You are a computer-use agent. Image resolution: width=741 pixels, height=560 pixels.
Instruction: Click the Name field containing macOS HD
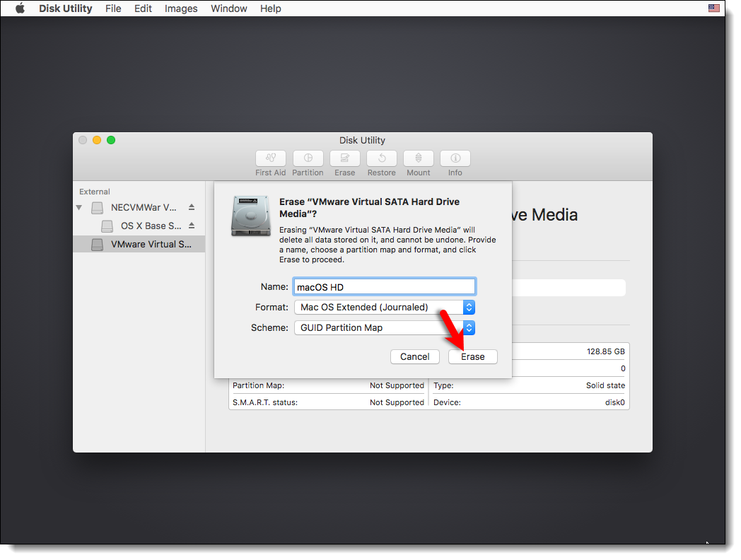(x=384, y=287)
